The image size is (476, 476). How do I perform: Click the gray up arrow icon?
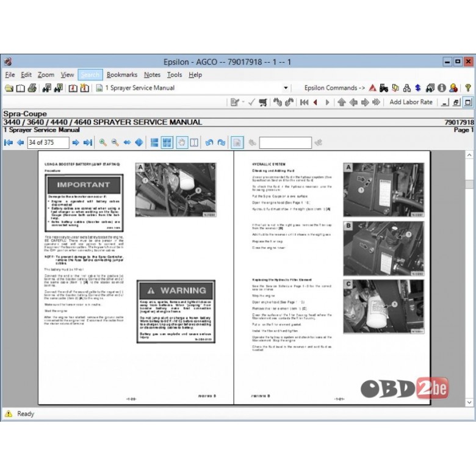(342, 103)
